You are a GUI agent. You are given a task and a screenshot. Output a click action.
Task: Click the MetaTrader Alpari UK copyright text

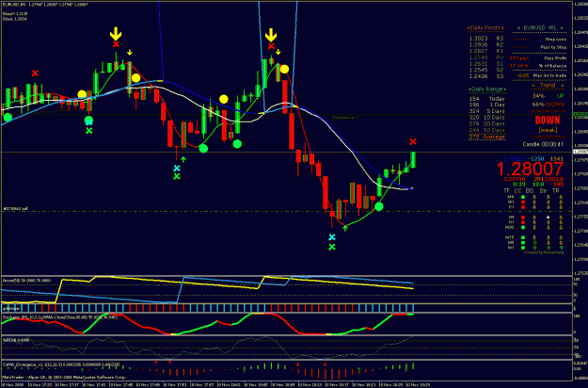[x=65, y=378]
